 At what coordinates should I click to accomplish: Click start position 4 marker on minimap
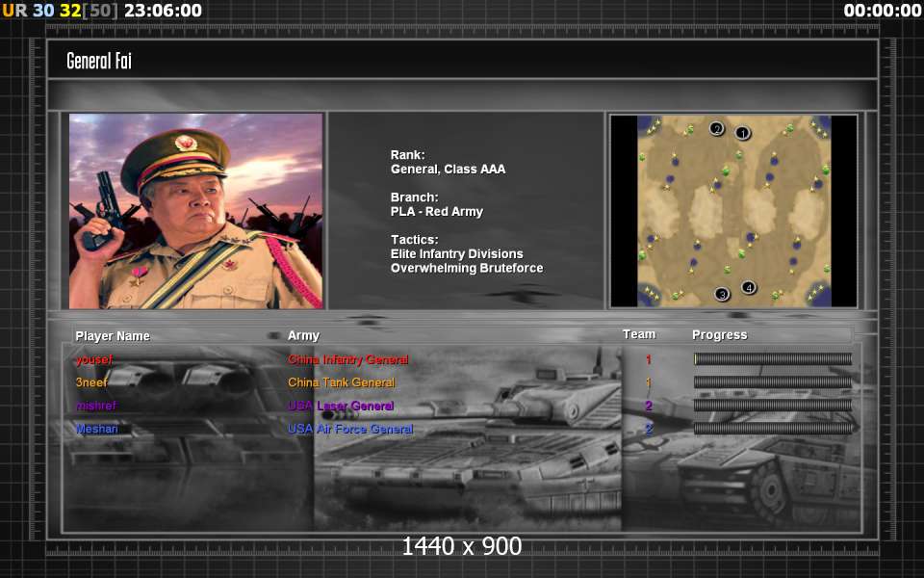click(749, 287)
